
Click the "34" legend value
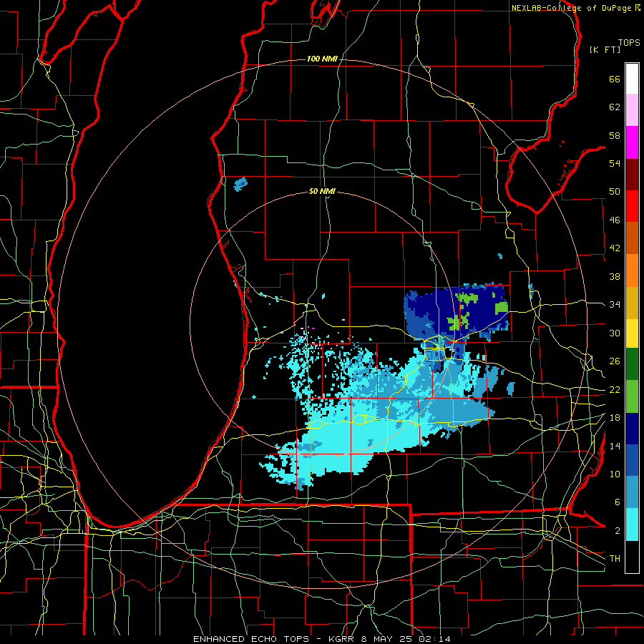(x=615, y=305)
